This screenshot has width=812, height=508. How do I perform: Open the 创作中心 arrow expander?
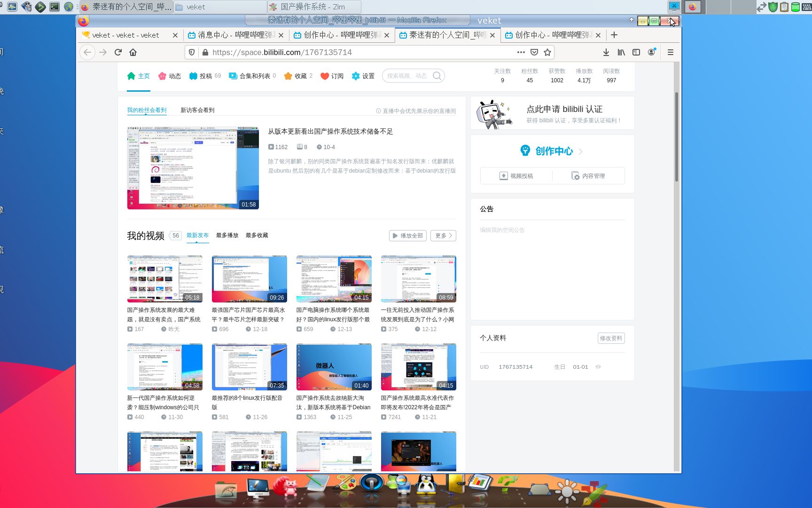[581, 151]
